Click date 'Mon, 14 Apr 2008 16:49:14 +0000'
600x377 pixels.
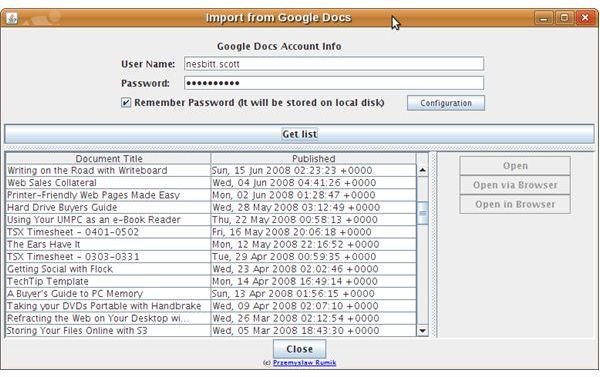313,281
